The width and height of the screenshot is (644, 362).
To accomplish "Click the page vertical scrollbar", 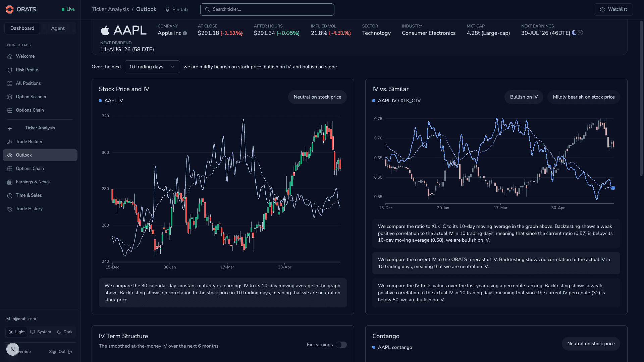I will pos(641,98).
